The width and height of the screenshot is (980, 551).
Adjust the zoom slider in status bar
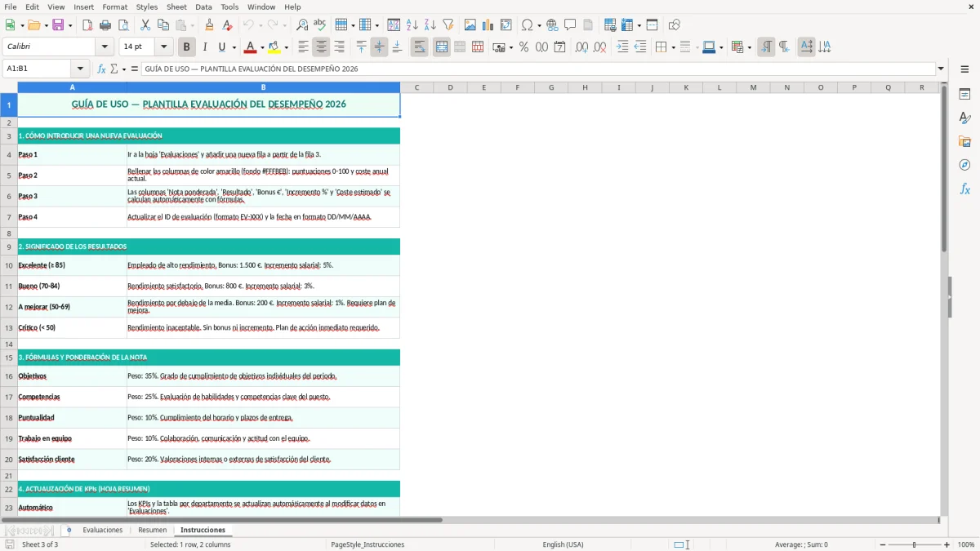click(915, 544)
